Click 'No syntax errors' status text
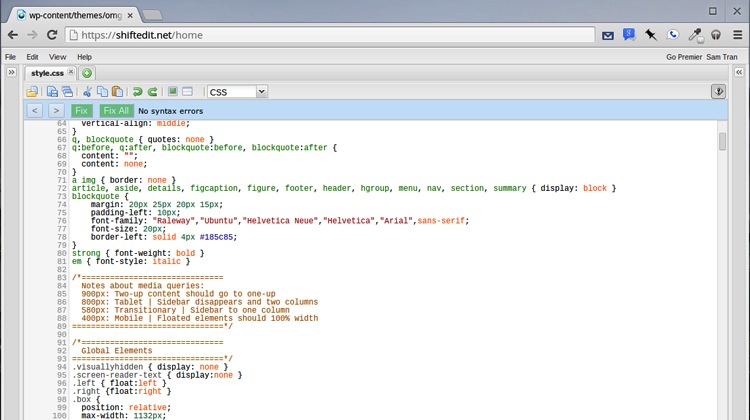The height and width of the screenshot is (420, 750). pos(170,111)
